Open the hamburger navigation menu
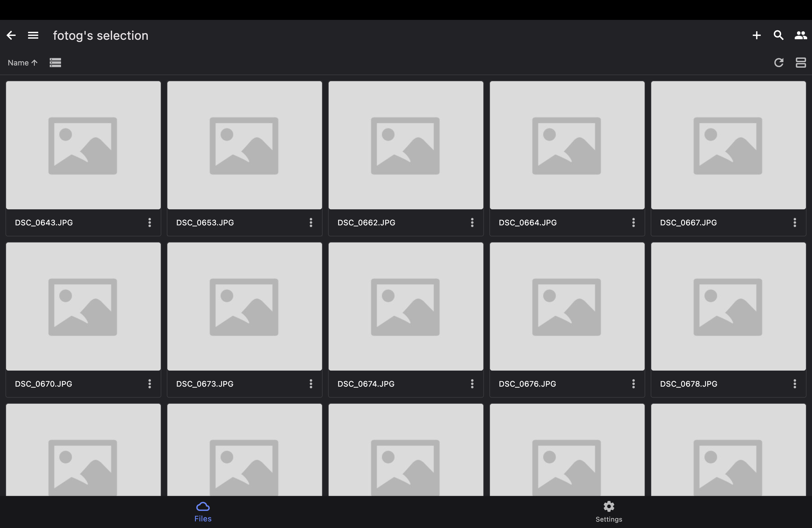 pos(33,35)
